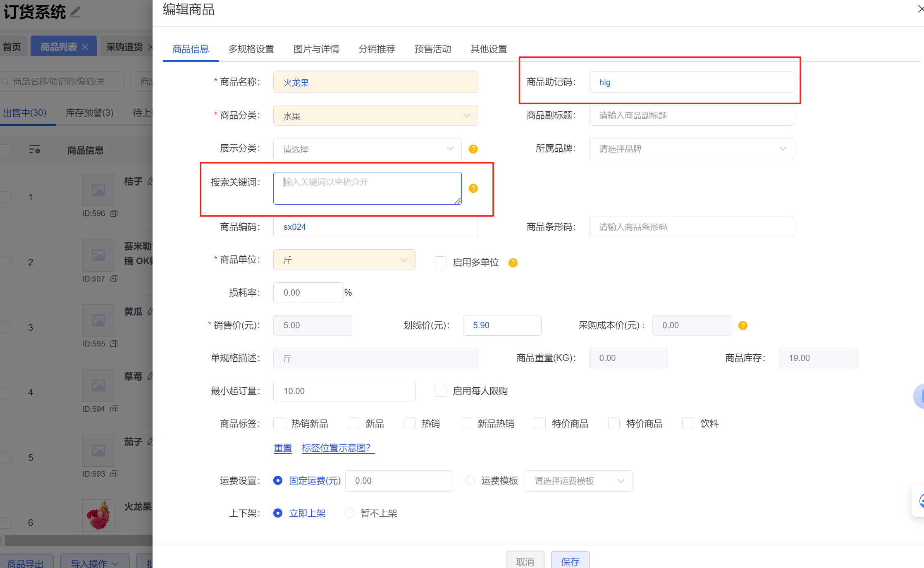924x568 pixels.
Task: Open the 库存预警(3) tab
Action: pyautogui.click(x=89, y=112)
